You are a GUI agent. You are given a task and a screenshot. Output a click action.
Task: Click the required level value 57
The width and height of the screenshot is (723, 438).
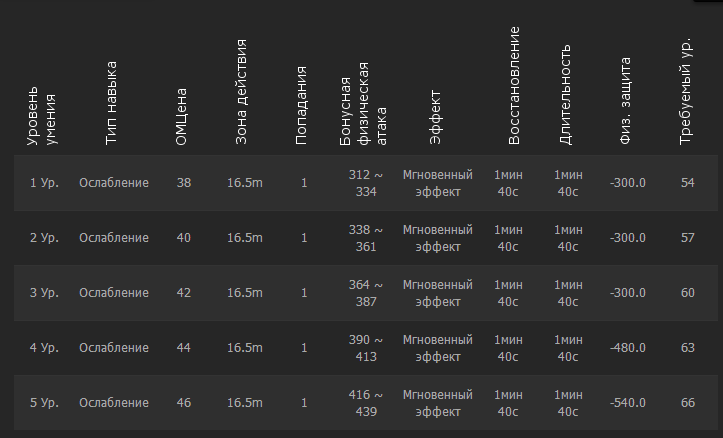pyautogui.click(x=687, y=238)
